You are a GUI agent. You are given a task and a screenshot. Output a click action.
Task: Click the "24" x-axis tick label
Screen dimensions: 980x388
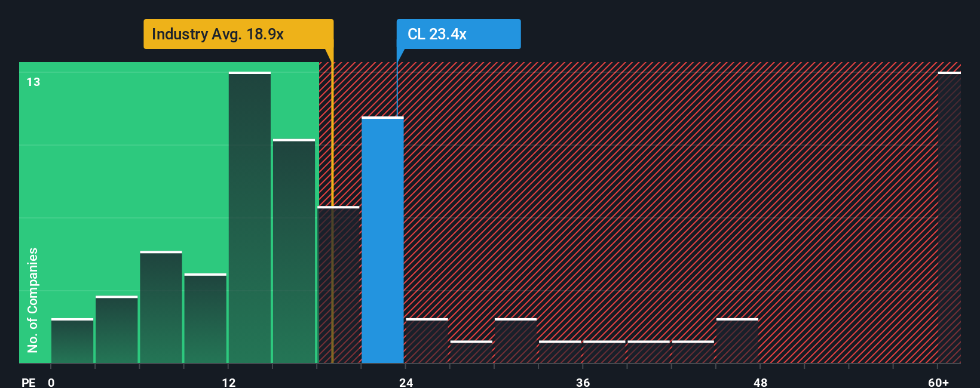click(406, 382)
